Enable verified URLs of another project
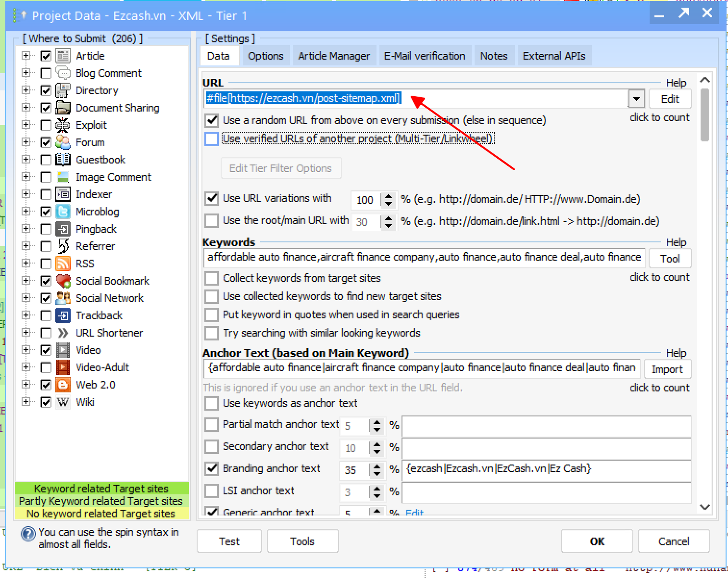Screen dimensions: 728x578 (x=212, y=138)
